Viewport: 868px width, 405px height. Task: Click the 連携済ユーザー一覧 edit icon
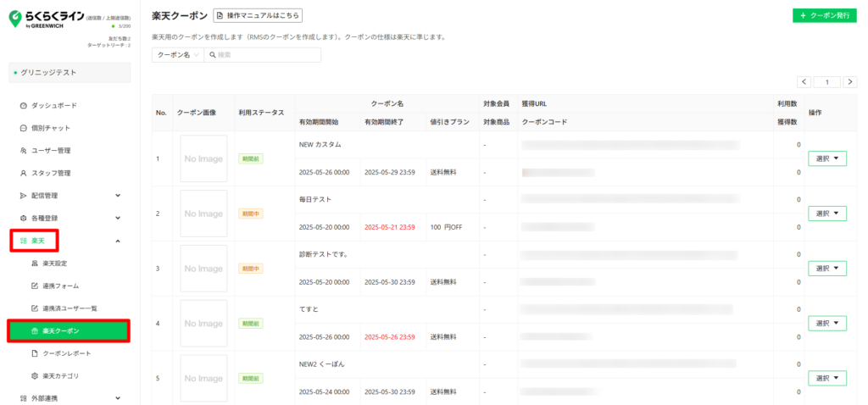34,308
